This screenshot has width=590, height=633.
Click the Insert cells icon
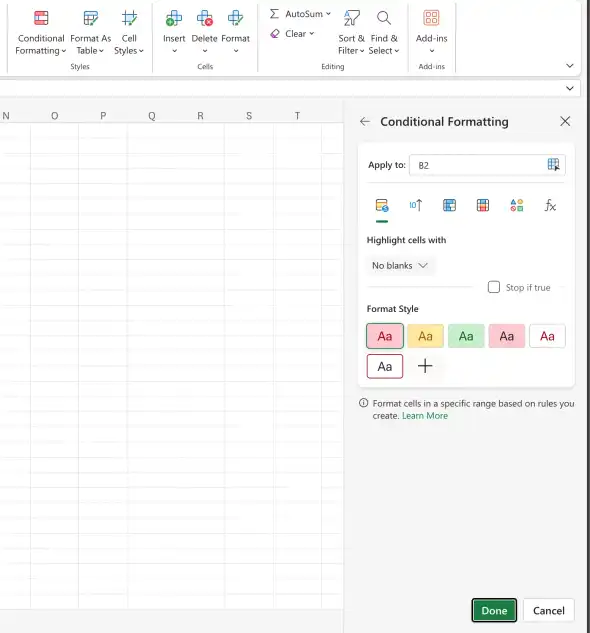174,18
